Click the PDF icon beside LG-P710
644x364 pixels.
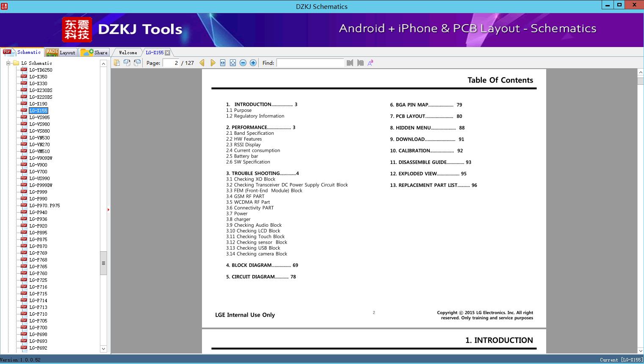click(24, 314)
